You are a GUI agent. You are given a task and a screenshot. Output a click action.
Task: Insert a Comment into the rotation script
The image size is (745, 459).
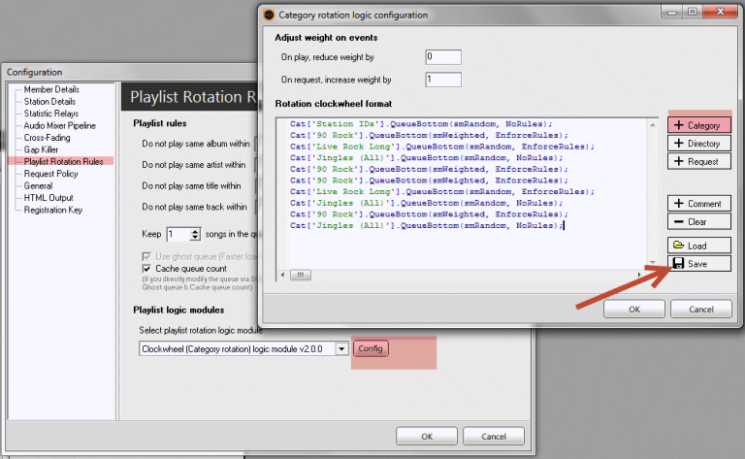[x=699, y=203]
